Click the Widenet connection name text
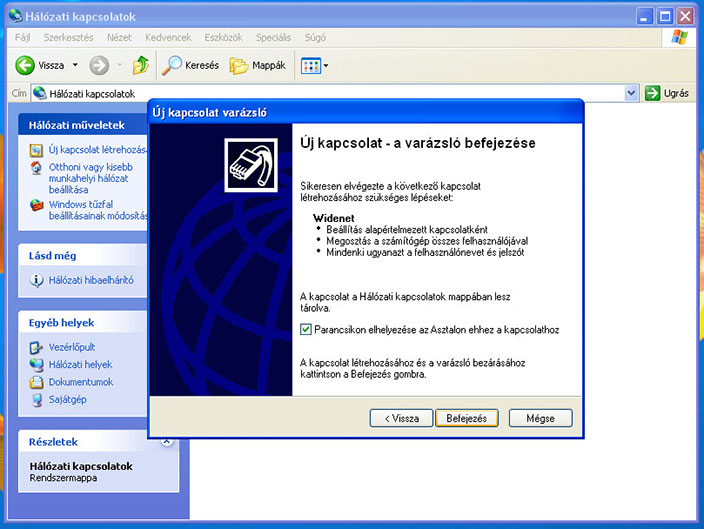The height and width of the screenshot is (529, 704). (334, 218)
